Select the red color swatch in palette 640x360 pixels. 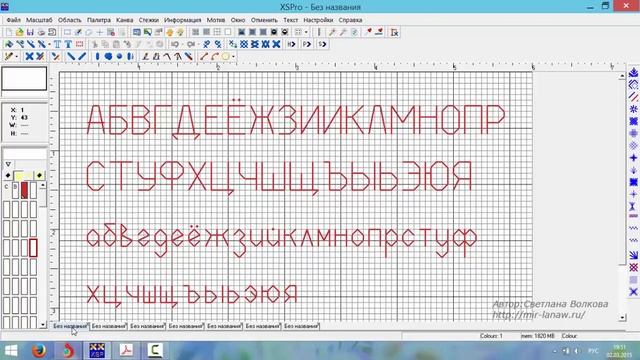(24, 190)
